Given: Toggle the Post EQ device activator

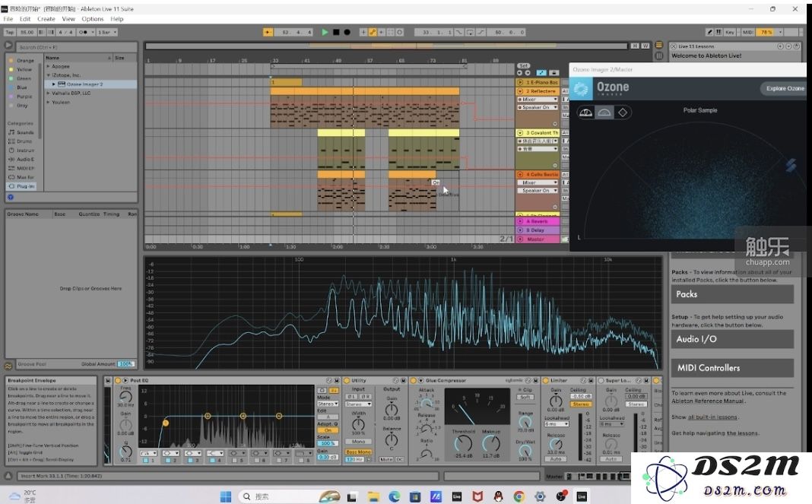Looking at the screenshot, I should tap(118, 380).
